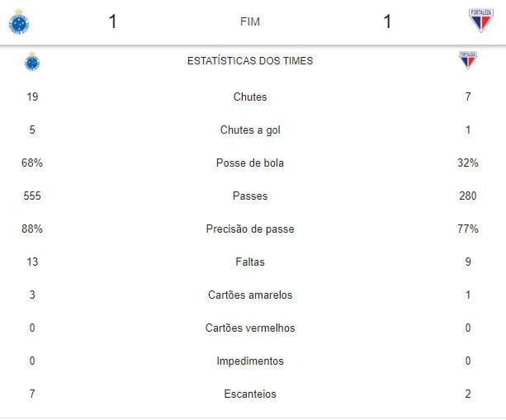Select Fortaleza's 77% pass accuracy value
Viewport: 506px width, 420px height.
(468, 229)
